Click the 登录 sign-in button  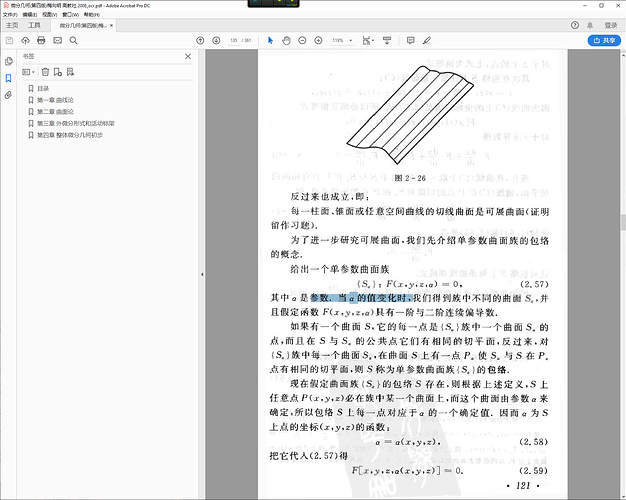point(611,25)
